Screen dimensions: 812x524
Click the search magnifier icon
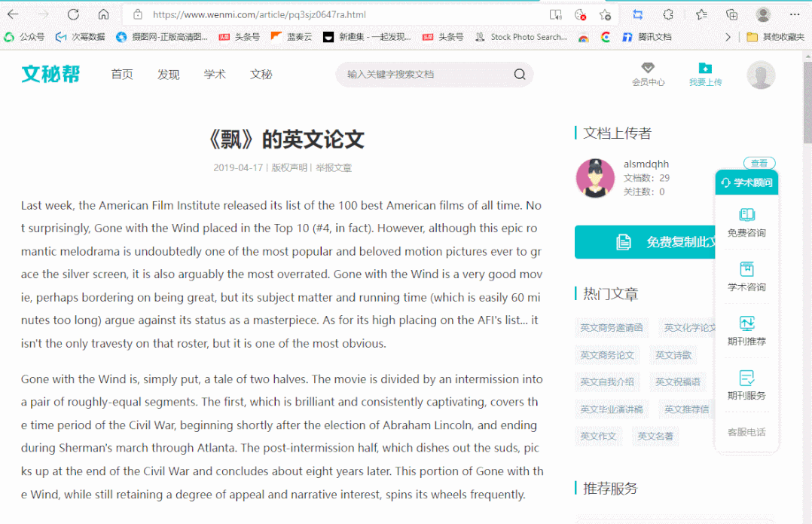point(519,74)
